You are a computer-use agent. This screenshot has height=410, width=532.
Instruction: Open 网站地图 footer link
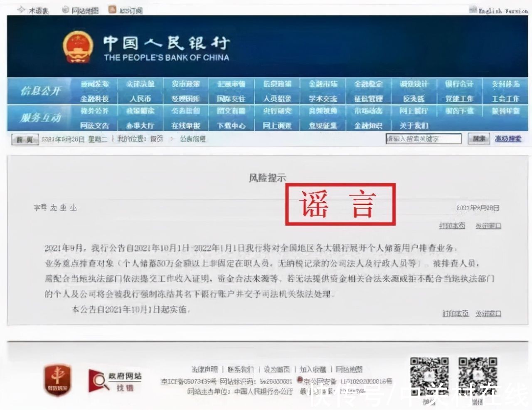[x=349, y=369]
